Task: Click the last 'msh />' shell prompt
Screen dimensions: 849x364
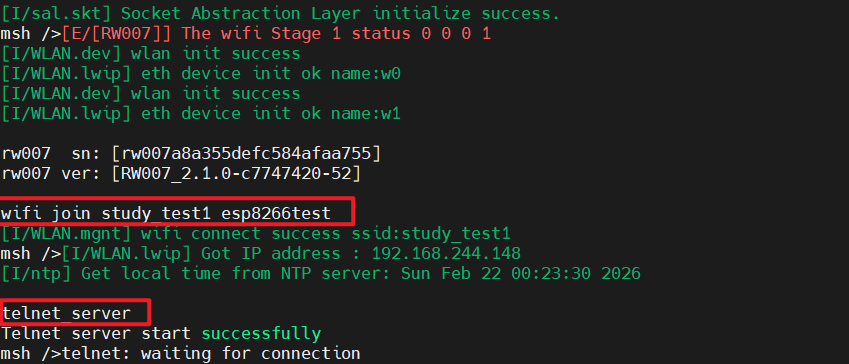Action: [x=31, y=353]
